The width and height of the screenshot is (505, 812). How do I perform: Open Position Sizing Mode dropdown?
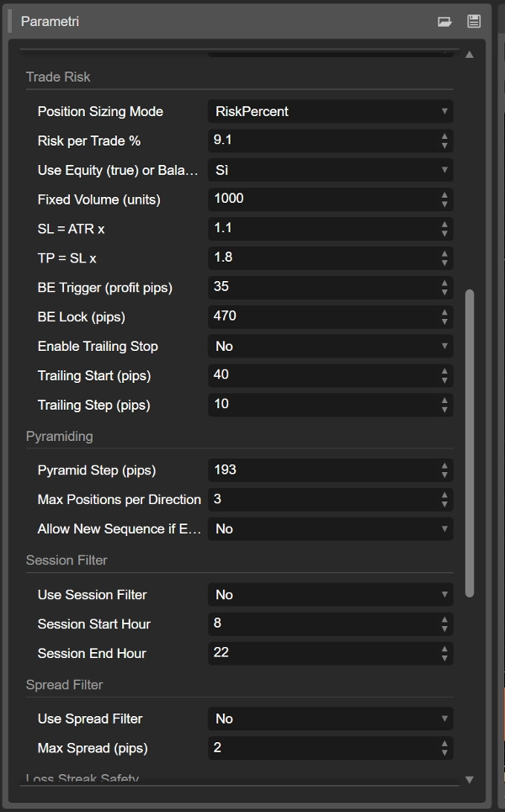(330, 111)
